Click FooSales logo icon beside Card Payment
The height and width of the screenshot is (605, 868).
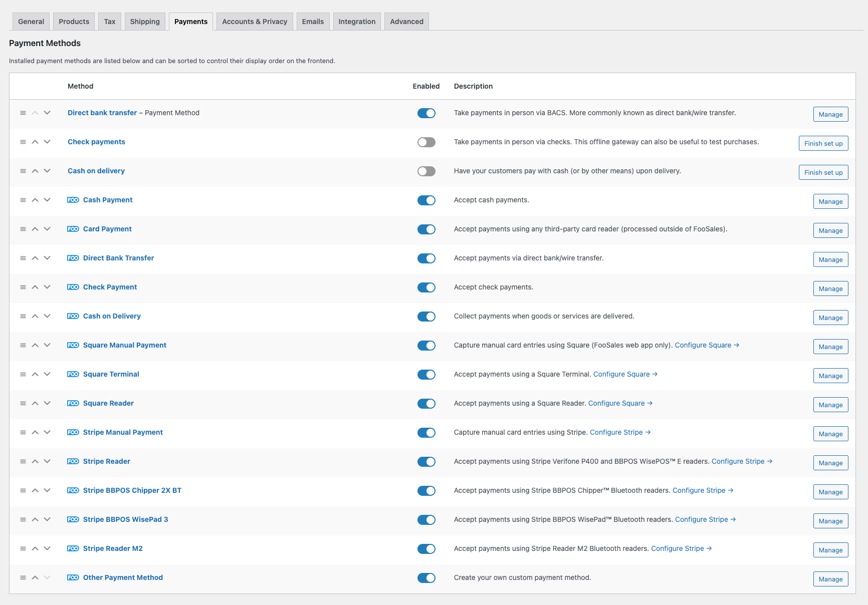(x=73, y=229)
